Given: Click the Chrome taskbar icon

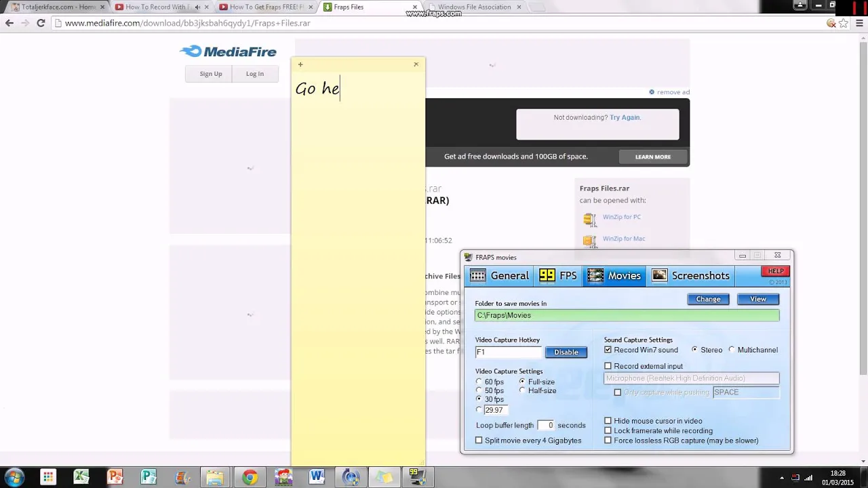Looking at the screenshot, I should pos(250,477).
